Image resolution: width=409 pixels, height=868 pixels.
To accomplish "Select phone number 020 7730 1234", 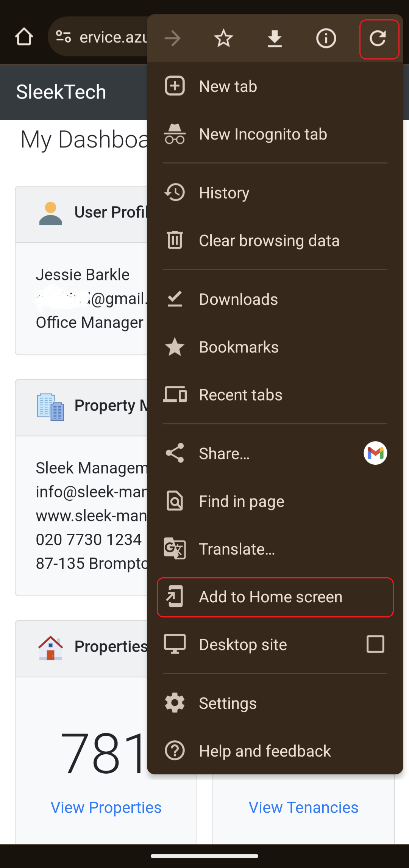I will pyautogui.click(x=89, y=539).
